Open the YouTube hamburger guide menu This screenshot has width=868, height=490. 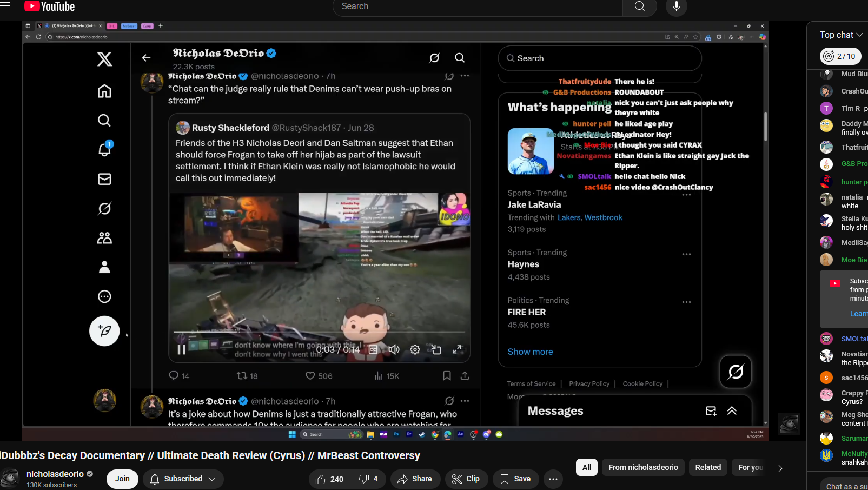(x=5, y=6)
